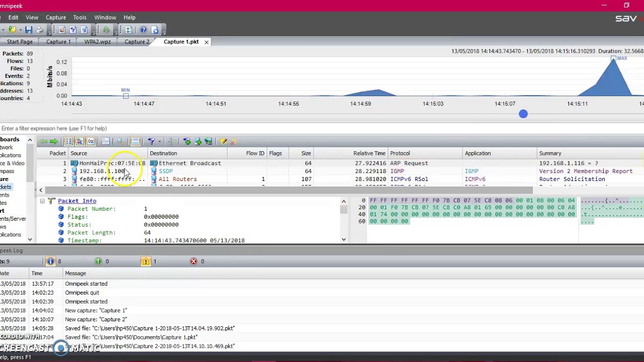Toggle warning events filter showing 1
Image resolution: width=644 pixels, height=362 pixels.
[145, 261]
